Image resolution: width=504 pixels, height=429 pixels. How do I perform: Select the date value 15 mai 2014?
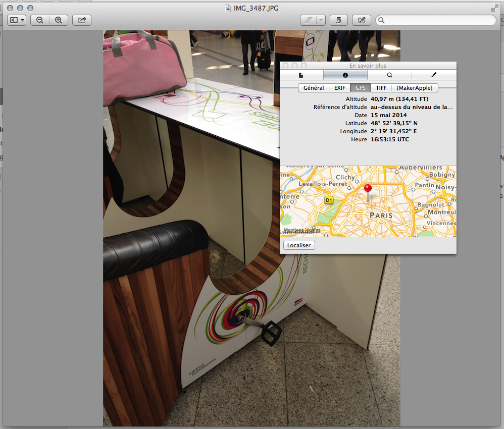pyautogui.click(x=389, y=115)
